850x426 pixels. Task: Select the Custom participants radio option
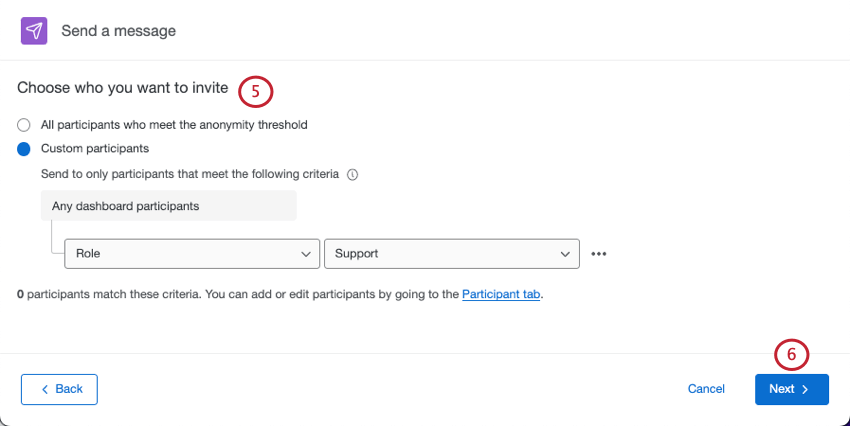[24, 149]
